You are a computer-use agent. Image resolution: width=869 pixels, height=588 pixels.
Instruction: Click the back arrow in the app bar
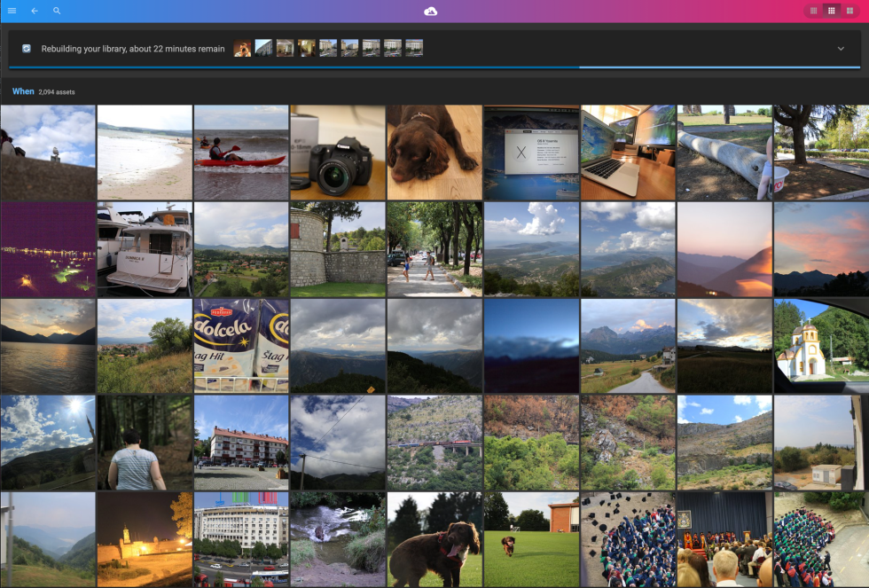click(x=34, y=12)
